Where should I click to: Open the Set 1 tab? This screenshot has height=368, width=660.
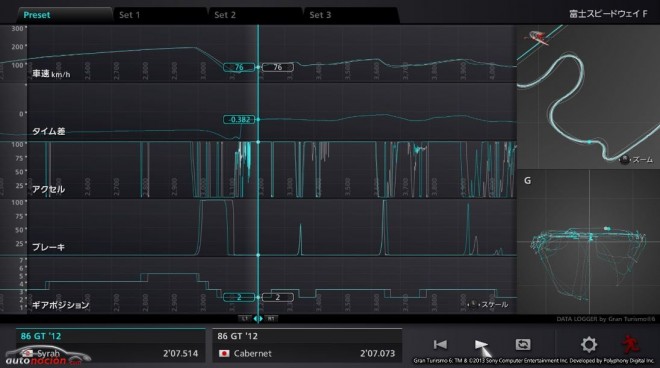161,15
